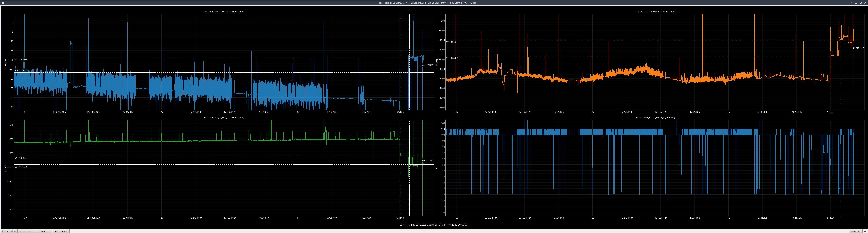This screenshot has width=868, height=233.
Task: Select the H1:GRD-SUS_ETMX_STATE_N plot title
Action: coord(655,117)
